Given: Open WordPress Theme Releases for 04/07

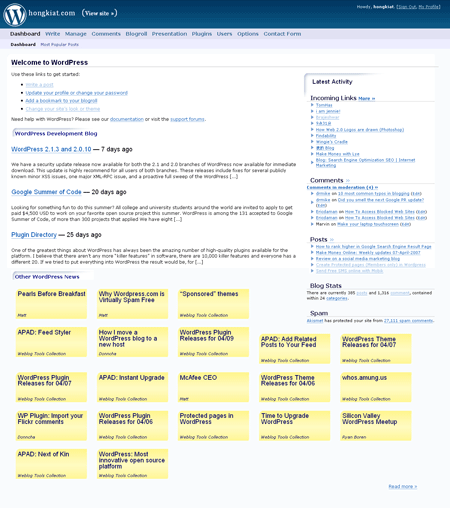Looking at the screenshot, I should click(x=376, y=349).
